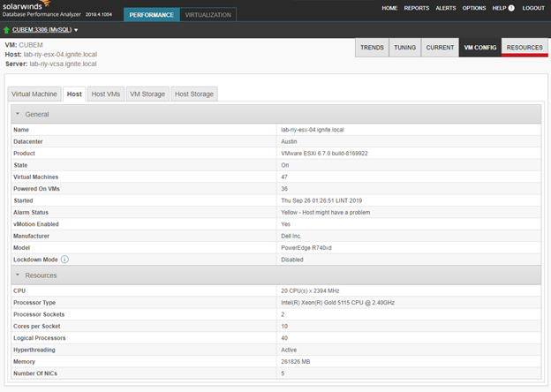
Task: Click the version number 2019.4.1054
Action: [x=99, y=14]
